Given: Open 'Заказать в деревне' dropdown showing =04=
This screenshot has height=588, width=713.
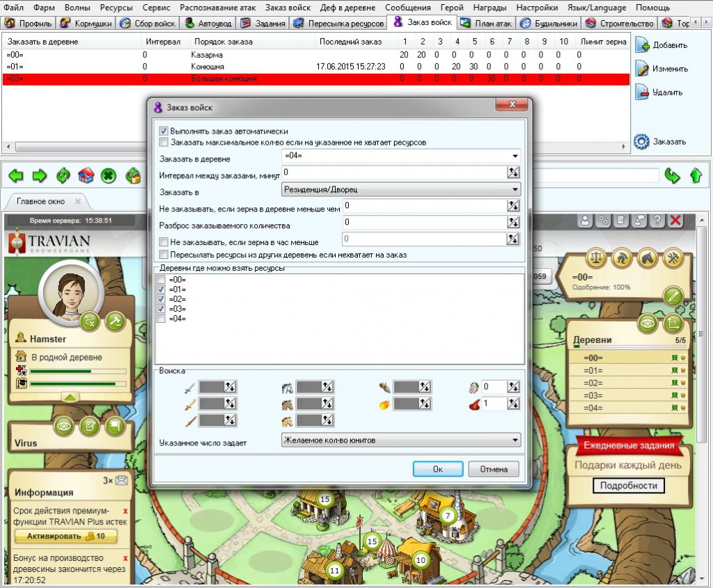Looking at the screenshot, I should [x=401, y=156].
